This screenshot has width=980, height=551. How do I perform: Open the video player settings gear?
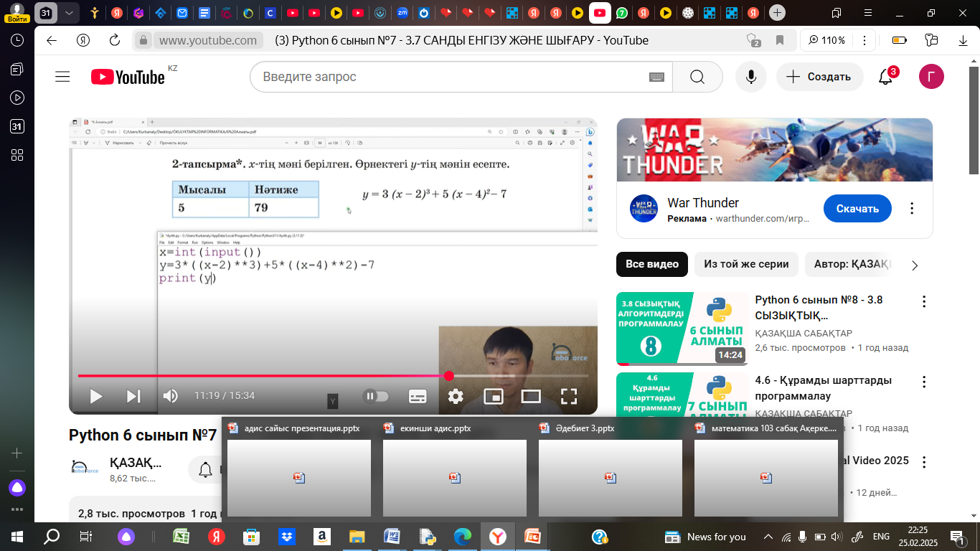pos(456,396)
